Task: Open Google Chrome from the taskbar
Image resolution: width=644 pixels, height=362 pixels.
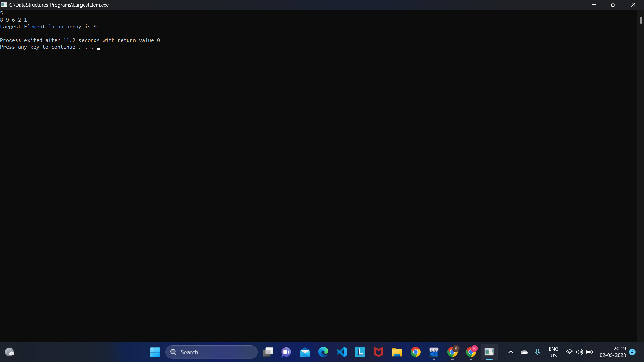Action: (x=416, y=352)
